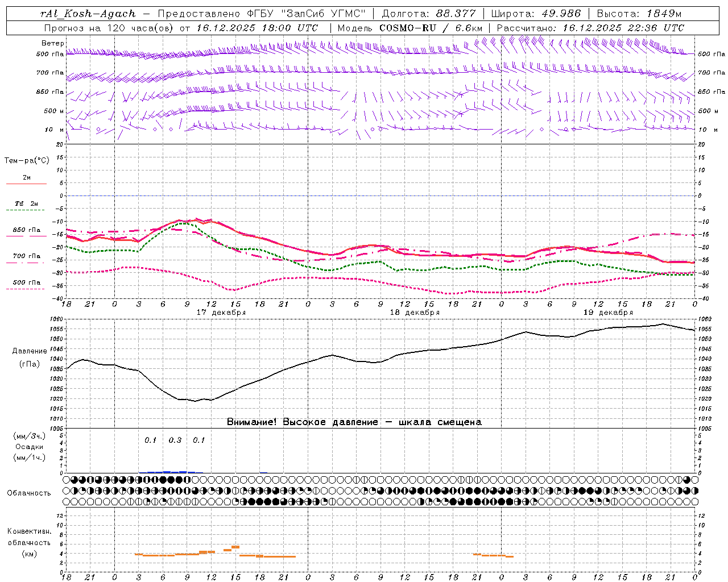Click the Облачность cloud cover label
The height and width of the screenshot is (582, 728).
click(29, 493)
